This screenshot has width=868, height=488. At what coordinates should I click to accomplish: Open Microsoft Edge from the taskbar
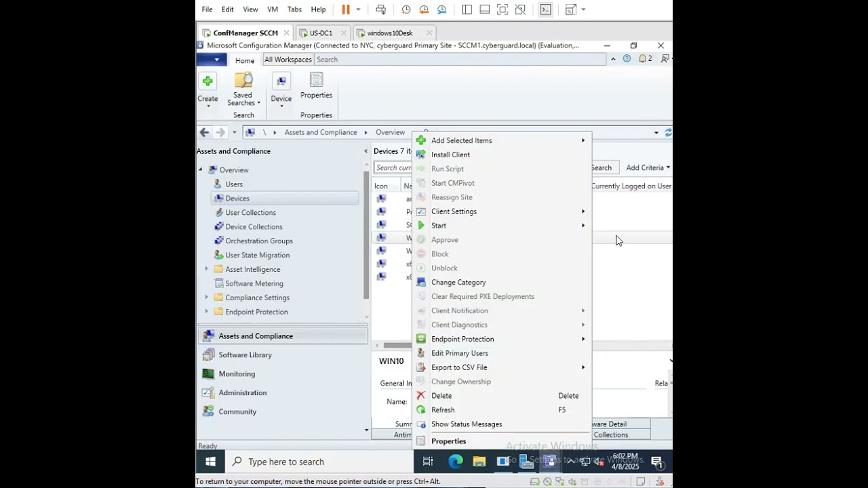[x=456, y=462]
